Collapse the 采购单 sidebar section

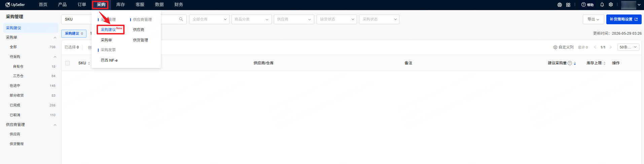point(55,37)
